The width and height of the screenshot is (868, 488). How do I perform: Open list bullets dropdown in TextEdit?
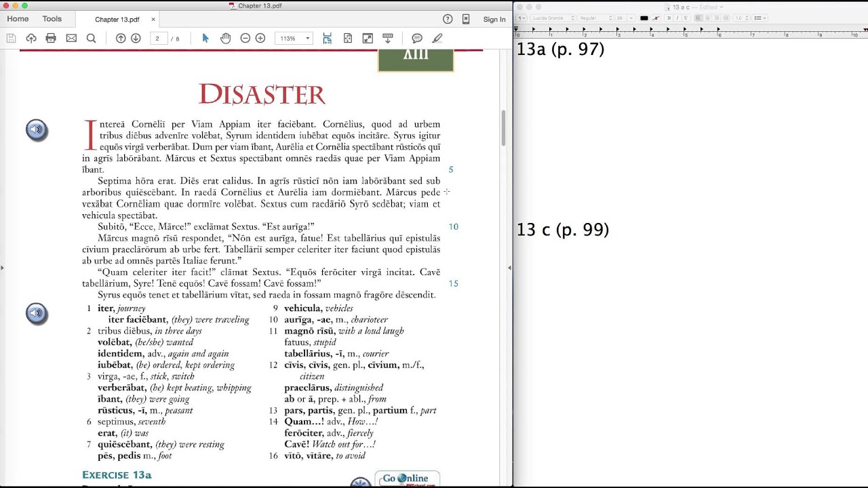760,18
